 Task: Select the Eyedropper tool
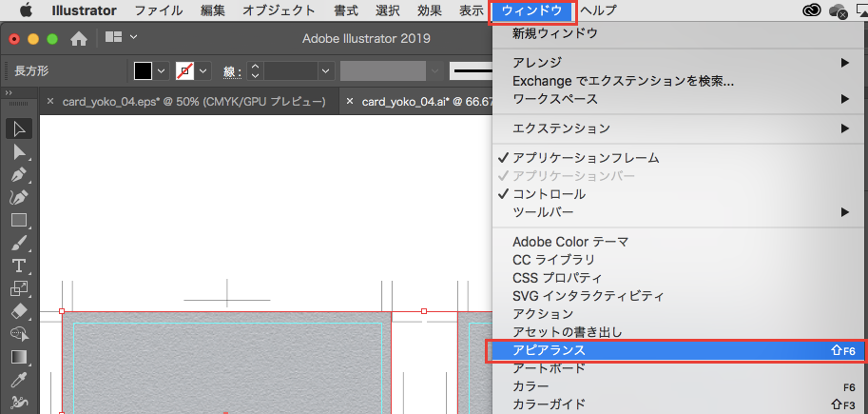[x=18, y=380]
